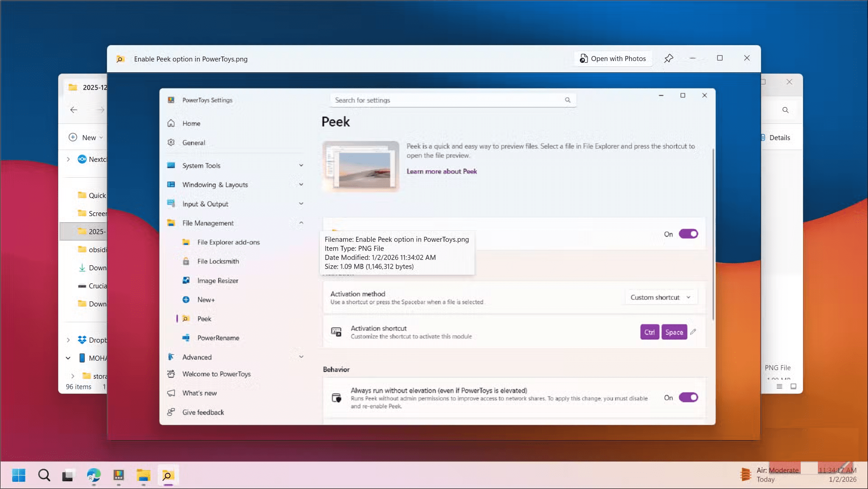Click the search magnifier in PowerToys settings
868x489 pixels.
(567, 100)
